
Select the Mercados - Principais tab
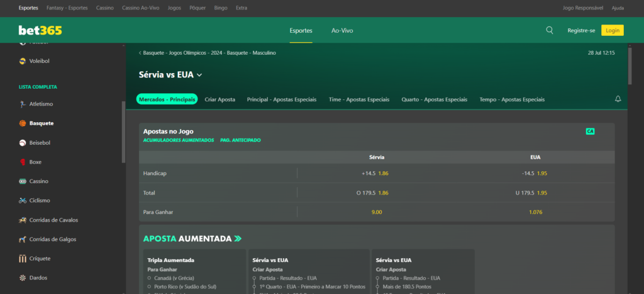click(167, 99)
